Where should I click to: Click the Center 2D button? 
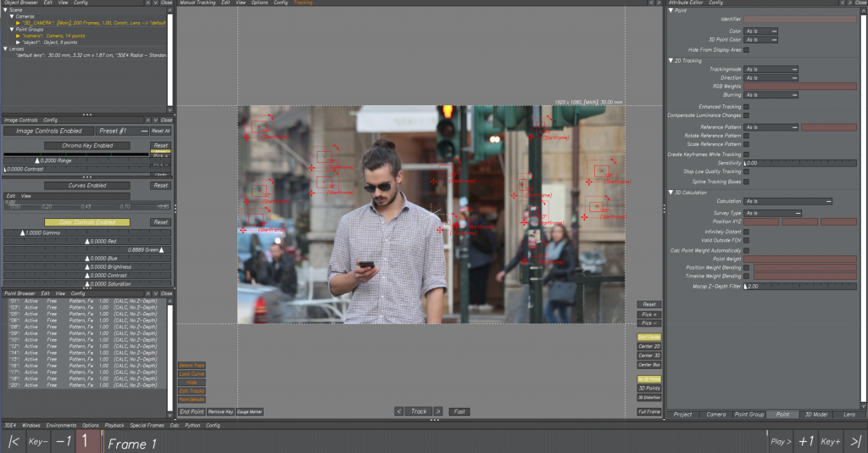[x=649, y=346]
